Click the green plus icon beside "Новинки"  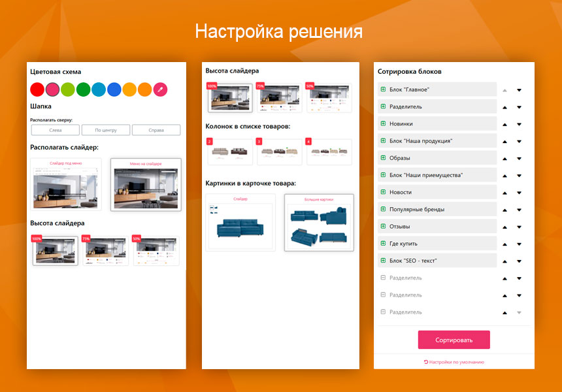tap(382, 123)
